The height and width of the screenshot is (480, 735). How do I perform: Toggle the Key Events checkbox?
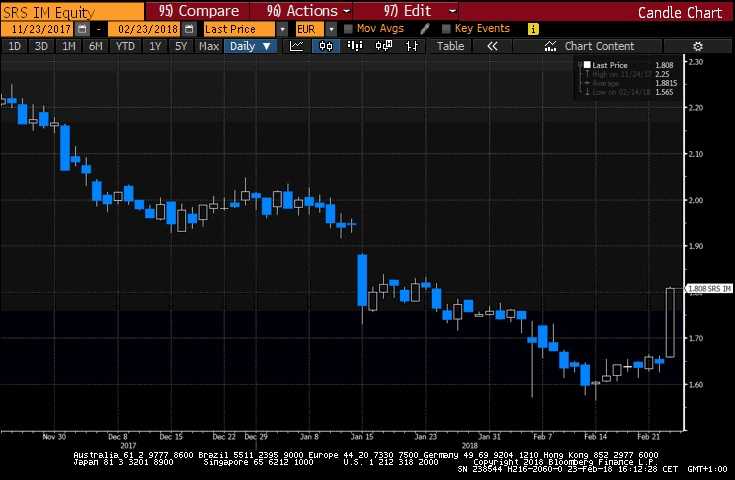coord(446,29)
